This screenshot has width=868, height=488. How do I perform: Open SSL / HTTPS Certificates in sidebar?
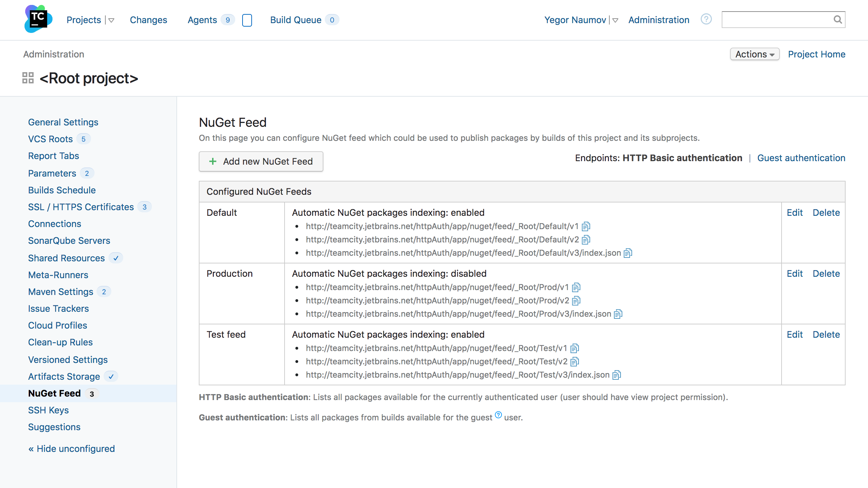81,207
